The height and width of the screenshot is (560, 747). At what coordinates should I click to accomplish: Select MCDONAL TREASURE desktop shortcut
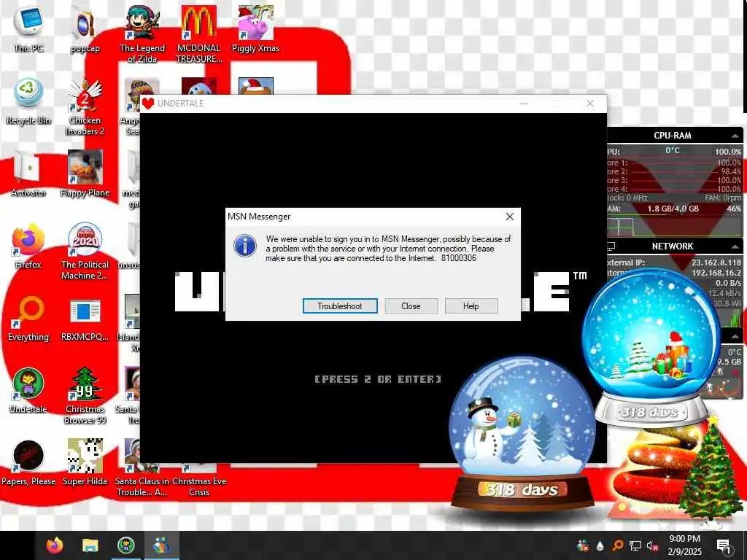tap(199, 34)
